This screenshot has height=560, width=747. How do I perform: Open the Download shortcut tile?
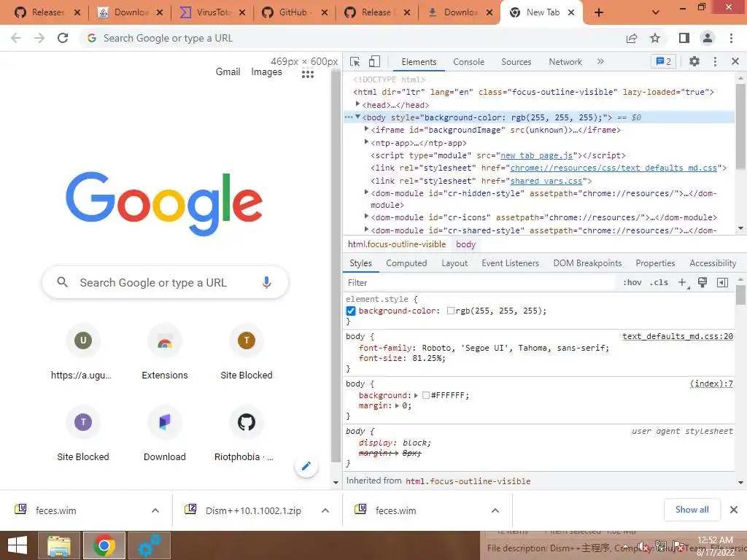coord(164,435)
